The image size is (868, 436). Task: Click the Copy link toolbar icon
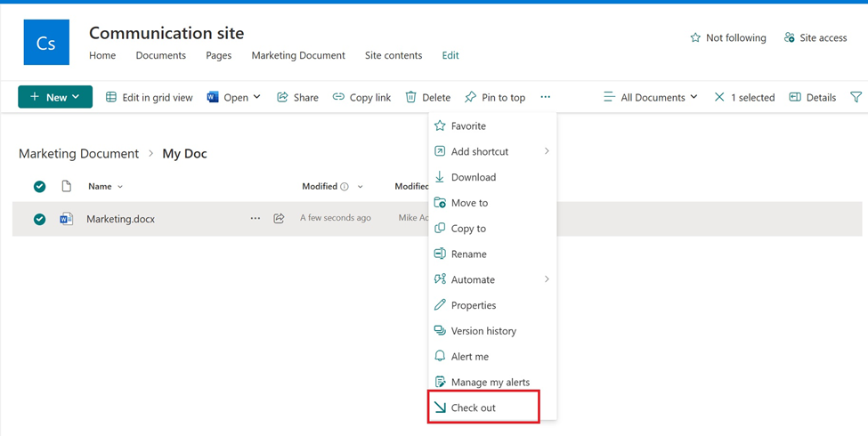click(x=338, y=97)
